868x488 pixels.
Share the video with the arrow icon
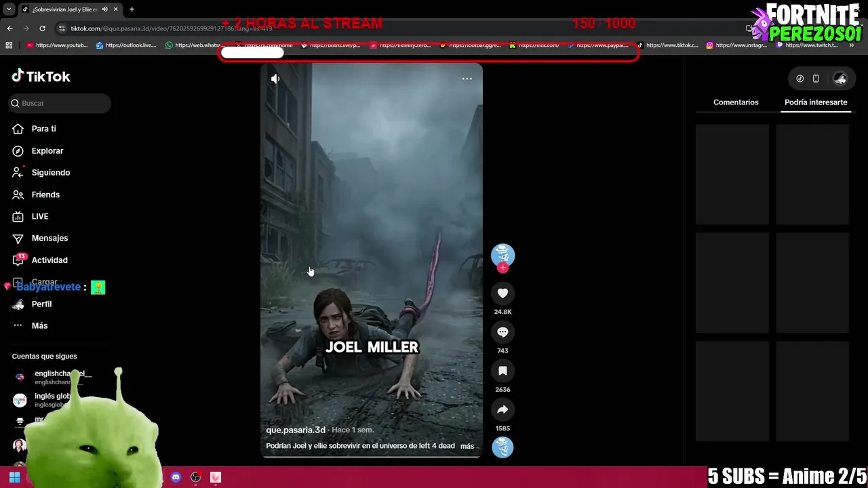pyautogui.click(x=502, y=409)
